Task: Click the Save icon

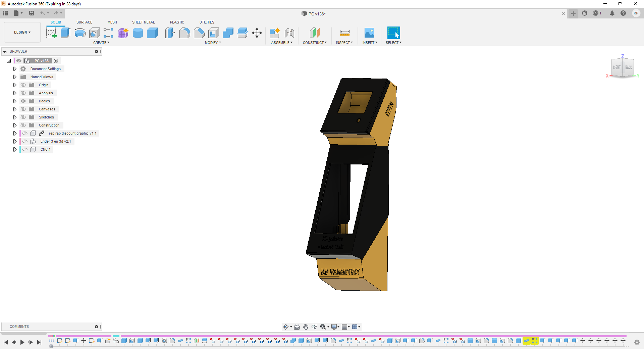Action: coord(32,13)
